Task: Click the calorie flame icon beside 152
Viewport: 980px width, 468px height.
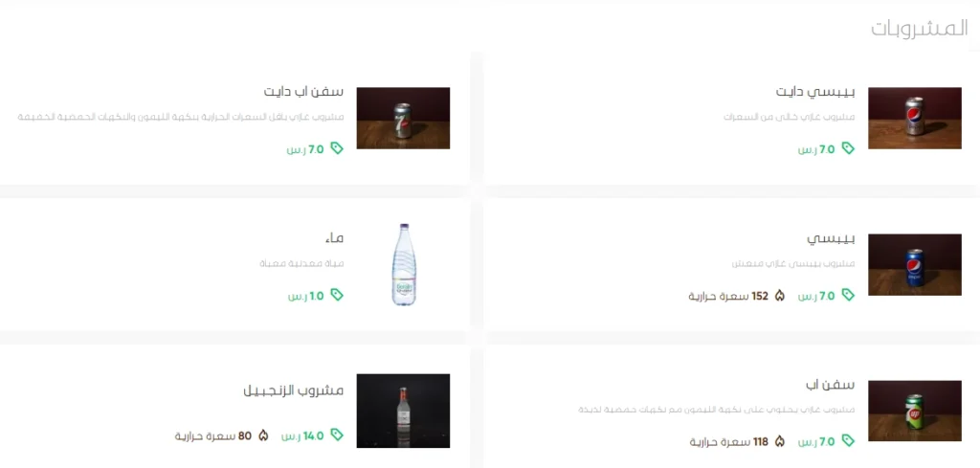Action: (x=779, y=296)
